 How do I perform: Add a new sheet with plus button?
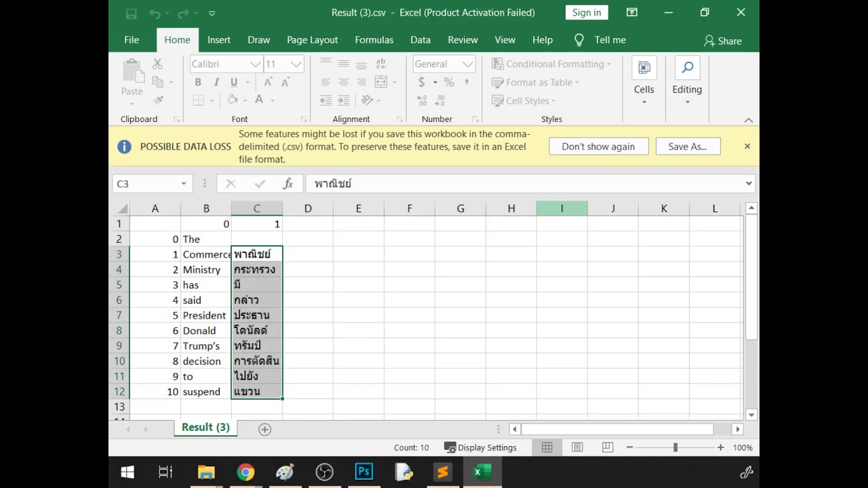pos(264,429)
